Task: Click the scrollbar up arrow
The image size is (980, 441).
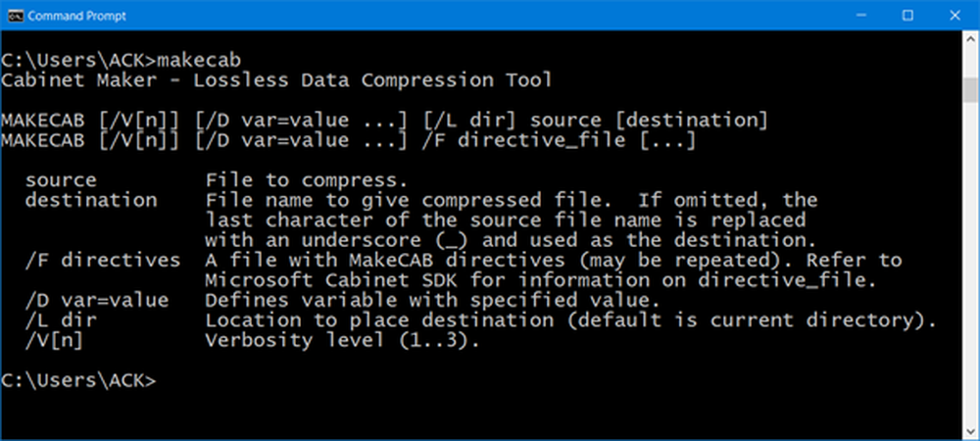Action: point(971,41)
